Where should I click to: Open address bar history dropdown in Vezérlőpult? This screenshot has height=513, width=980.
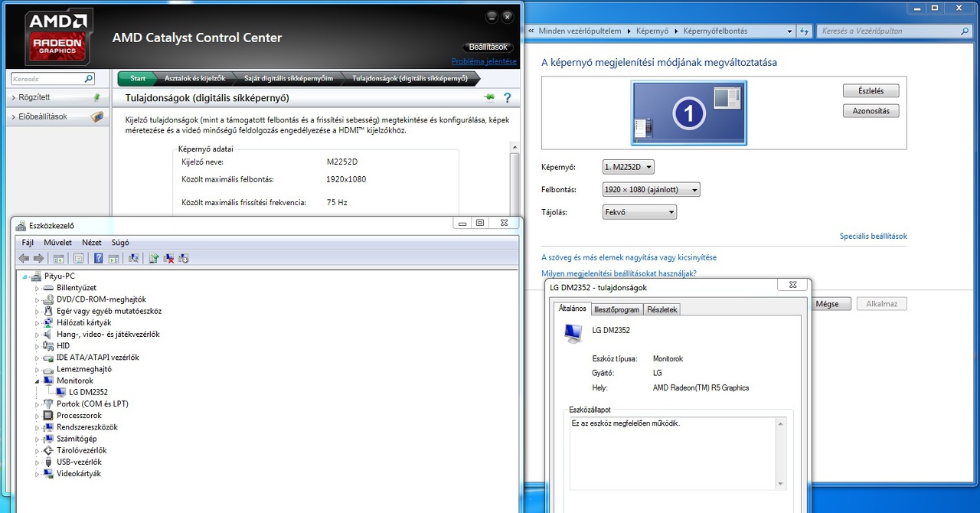(790, 31)
